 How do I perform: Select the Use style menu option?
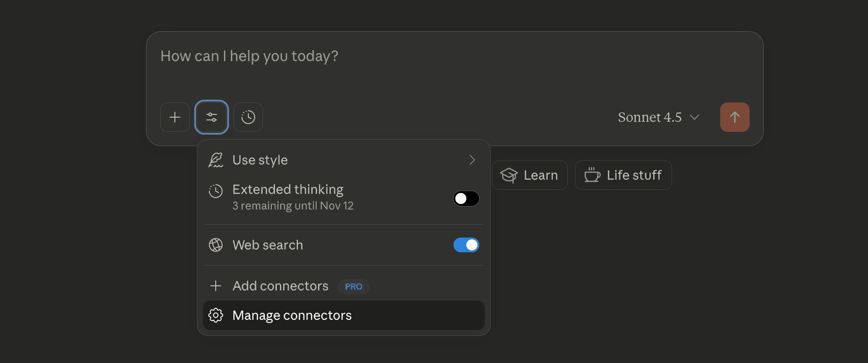click(260, 160)
